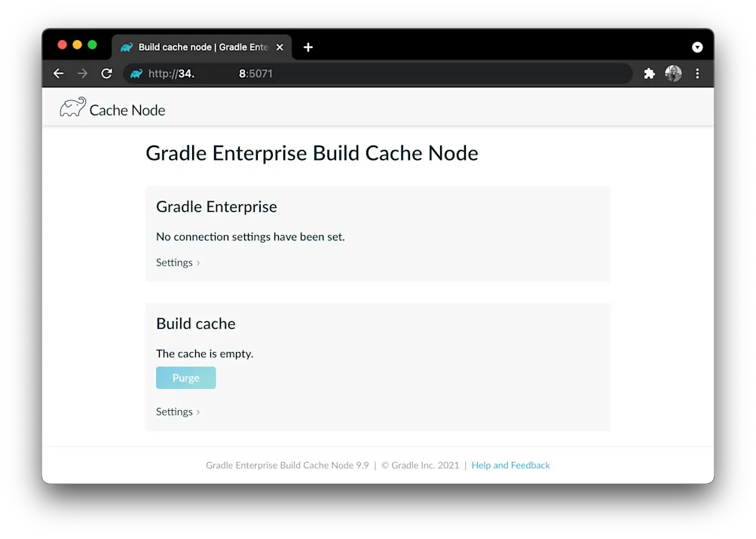This screenshot has height=539, width=756.
Task: Open the Chrome three-dot menu
Action: click(x=697, y=73)
